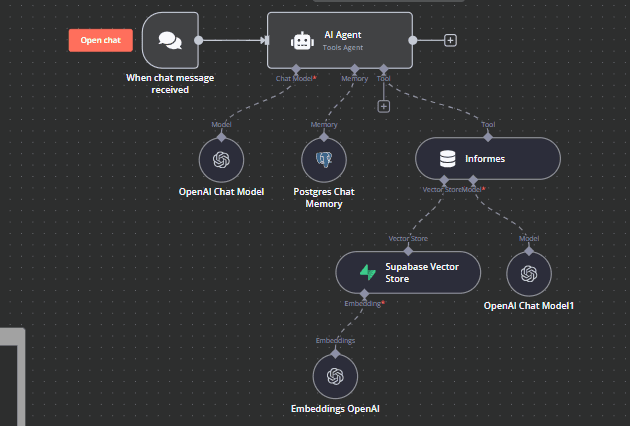Click the Informes Tool input diamond on top
The height and width of the screenshot is (426, 630).
(x=488, y=137)
